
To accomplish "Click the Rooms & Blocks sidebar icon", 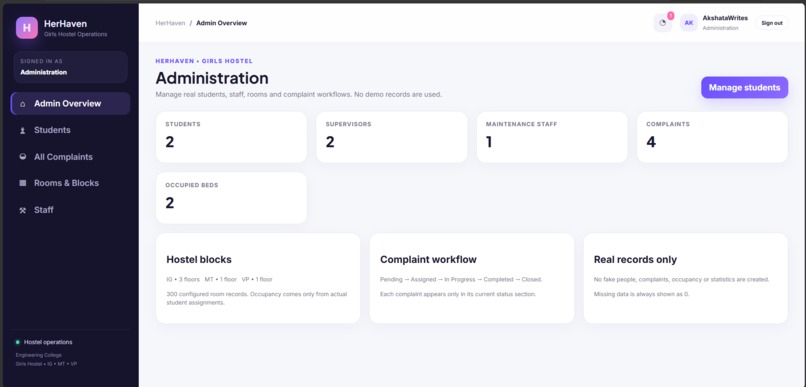I will click(x=23, y=183).
